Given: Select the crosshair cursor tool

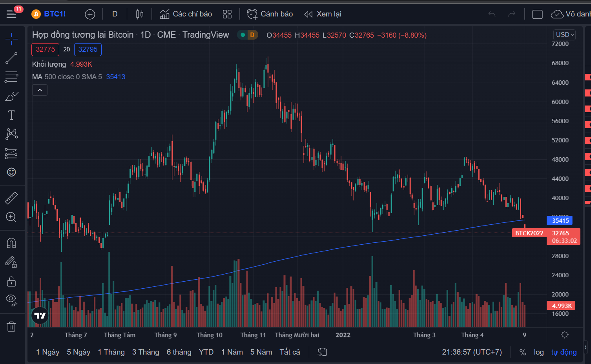Looking at the screenshot, I should click(11, 38).
